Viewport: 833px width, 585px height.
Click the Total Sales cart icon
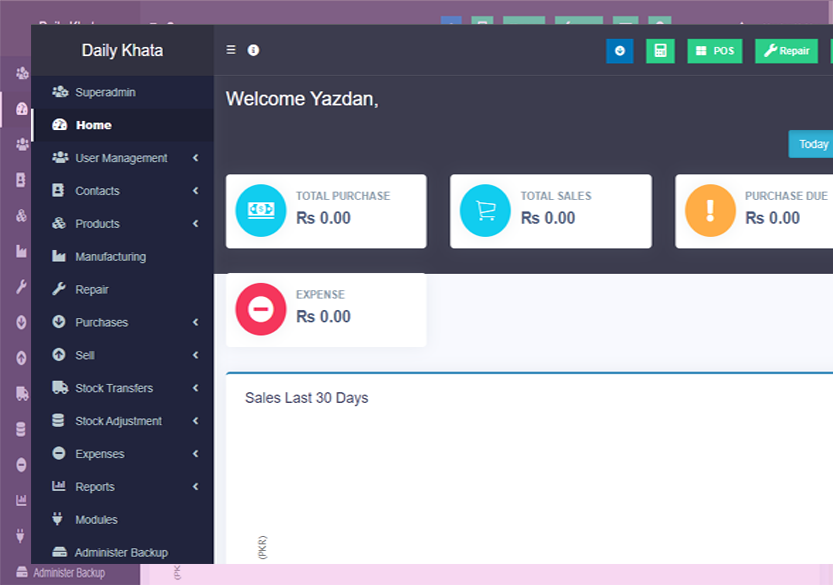point(485,211)
